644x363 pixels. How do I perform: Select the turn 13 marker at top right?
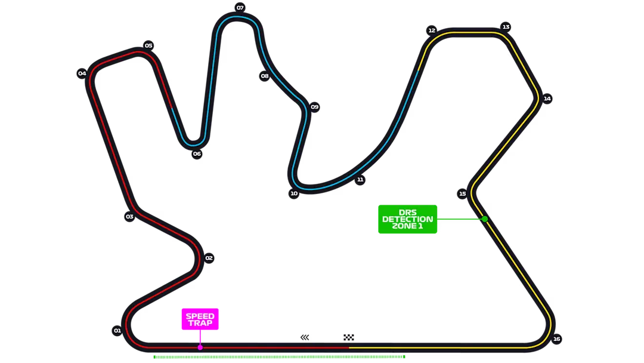click(x=506, y=26)
